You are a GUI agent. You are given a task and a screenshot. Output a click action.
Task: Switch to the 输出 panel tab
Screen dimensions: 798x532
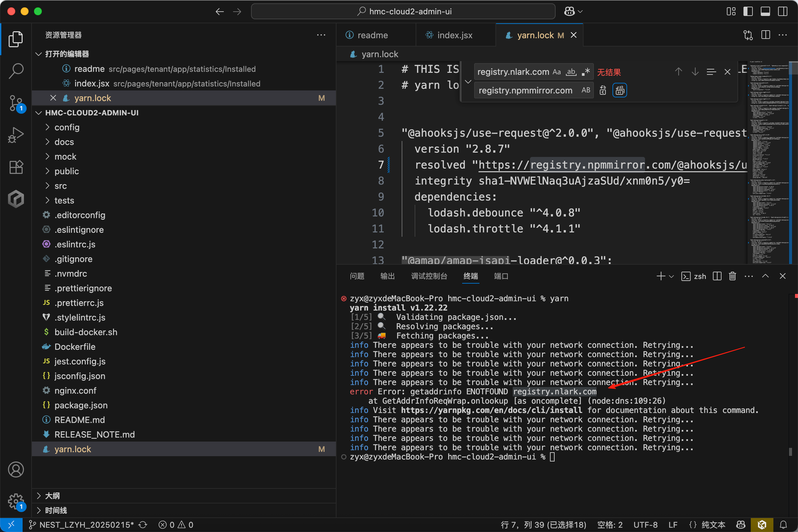(387, 276)
